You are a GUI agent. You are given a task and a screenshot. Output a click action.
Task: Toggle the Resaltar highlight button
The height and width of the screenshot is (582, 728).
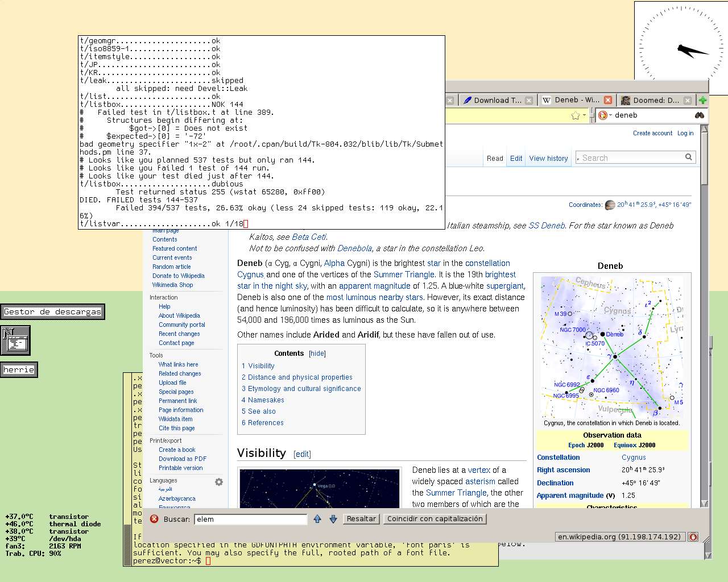(361, 519)
